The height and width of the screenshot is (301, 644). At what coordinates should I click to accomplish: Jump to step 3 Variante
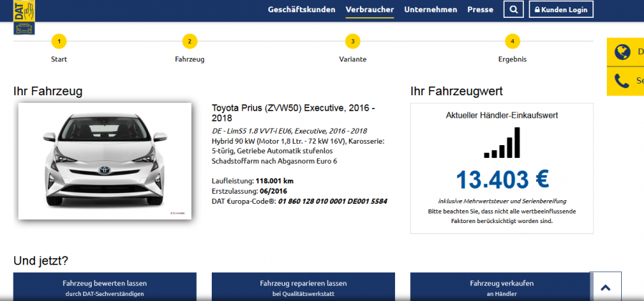[x=352, y=41]
